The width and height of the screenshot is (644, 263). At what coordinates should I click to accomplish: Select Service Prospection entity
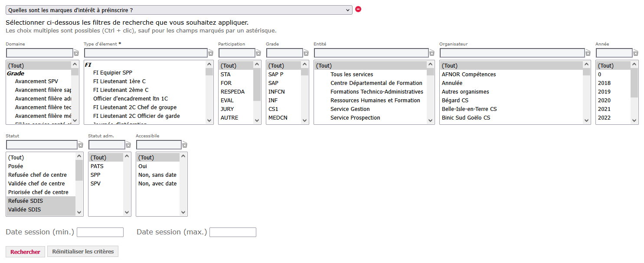[x=371, y=118]
